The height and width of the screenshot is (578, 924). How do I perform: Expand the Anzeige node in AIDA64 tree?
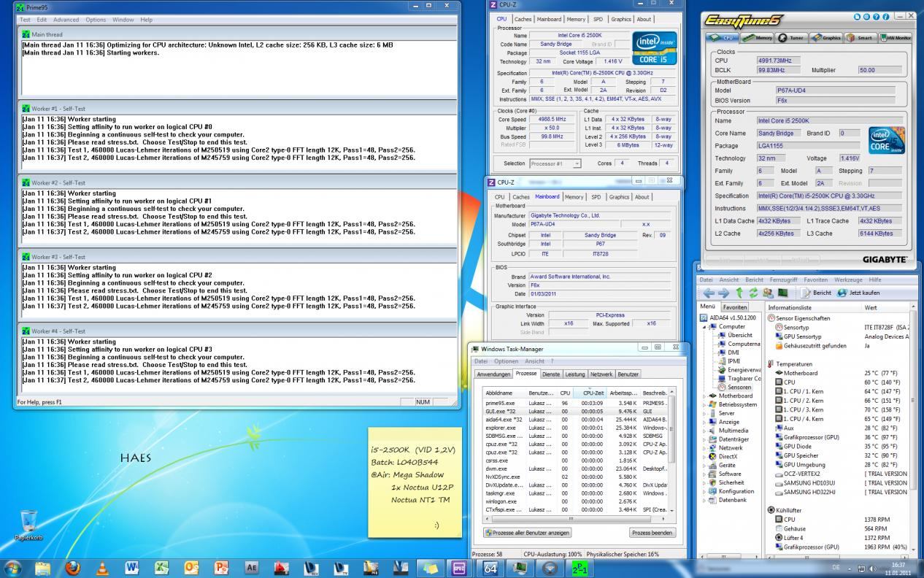click(704, 422)
